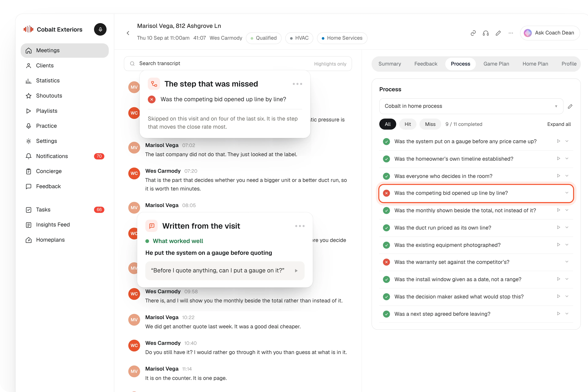Switch to the Feedback tab

426,64
